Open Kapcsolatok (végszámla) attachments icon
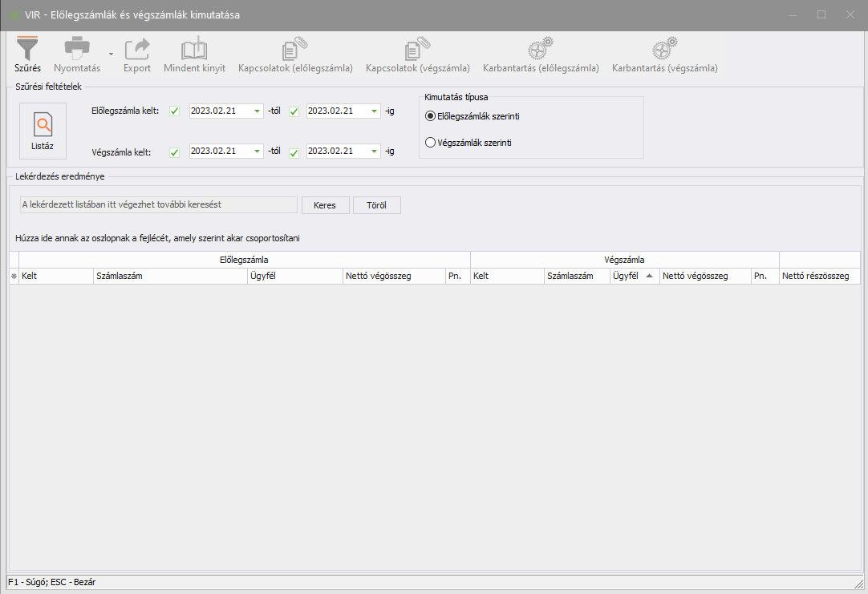The width and height of the screenshot is (868, 594). click(417, 49)
